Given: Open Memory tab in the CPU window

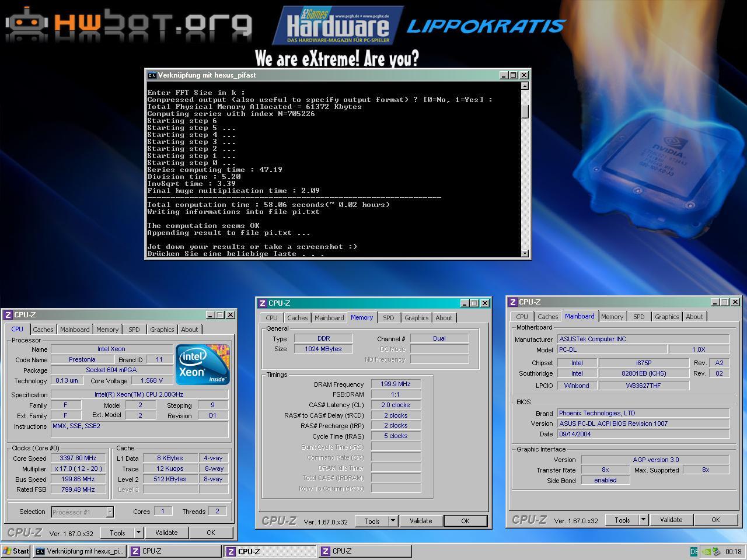Looking at the screenshot, I should [x=107, y=330].
